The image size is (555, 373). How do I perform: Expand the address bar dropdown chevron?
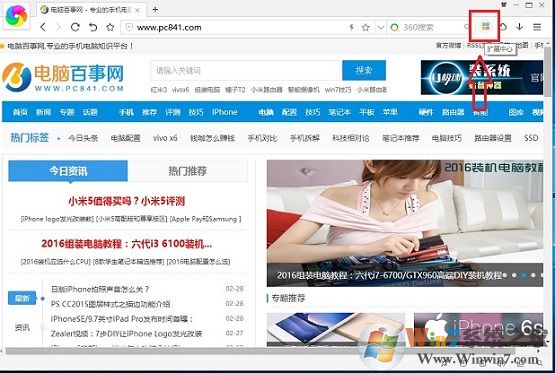click(x=381, y=27)
